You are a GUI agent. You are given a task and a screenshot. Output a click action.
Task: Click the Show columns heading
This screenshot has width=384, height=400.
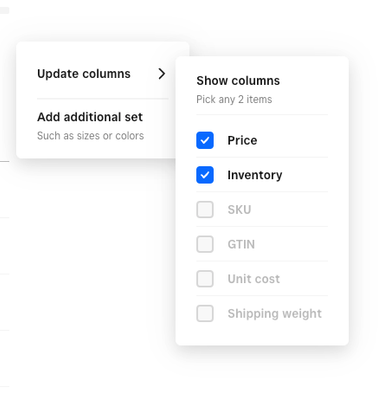(x=238, y=81)
